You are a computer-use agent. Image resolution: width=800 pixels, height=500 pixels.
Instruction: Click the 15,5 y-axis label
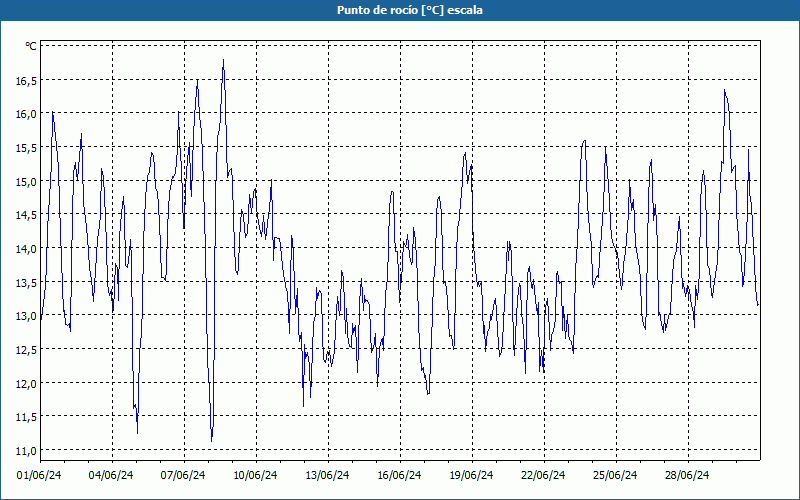(27, 148)
